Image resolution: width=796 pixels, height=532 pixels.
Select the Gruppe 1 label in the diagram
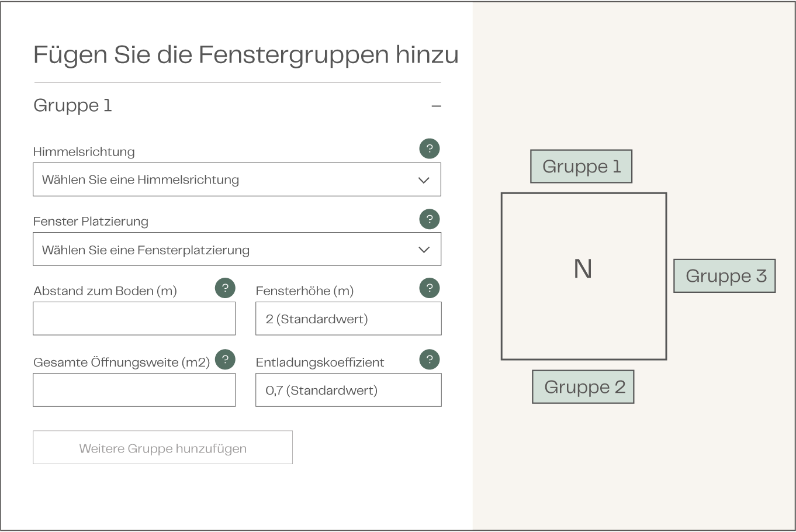[x=581, y=167]
